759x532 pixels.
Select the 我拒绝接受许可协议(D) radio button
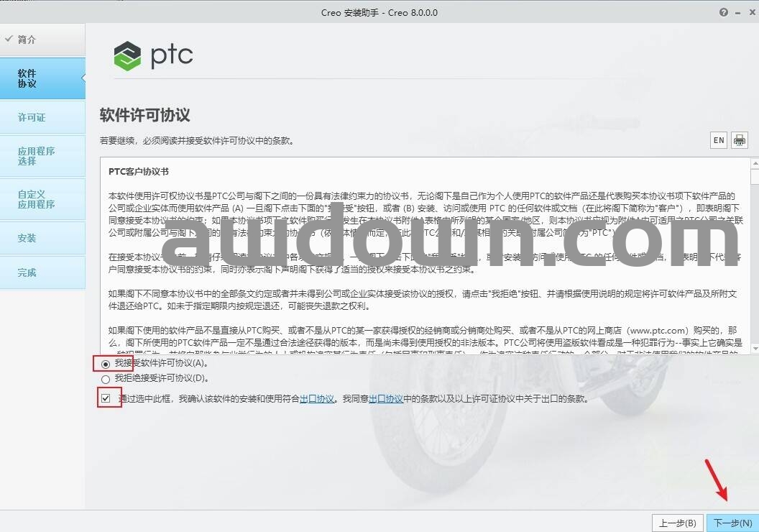(106, 378)
